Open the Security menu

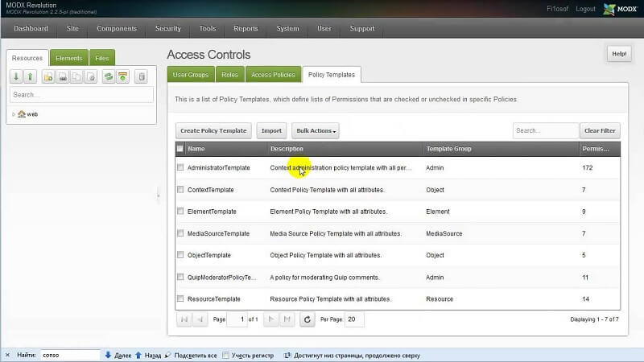pyautogui.click(x=168, y=28)
